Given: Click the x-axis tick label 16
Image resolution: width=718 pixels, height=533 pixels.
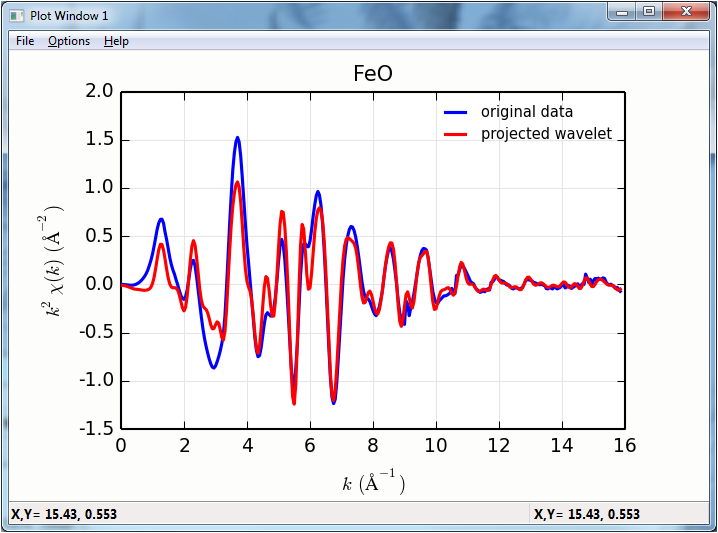Looking at the screenshot, I should point(624,445).
